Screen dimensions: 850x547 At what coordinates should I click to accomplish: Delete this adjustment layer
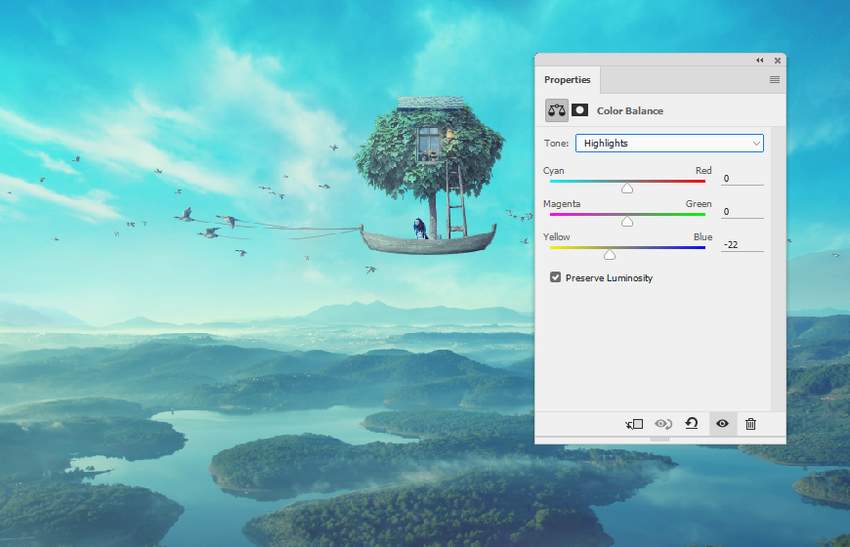pyautogui.click(x=751, y=424)
